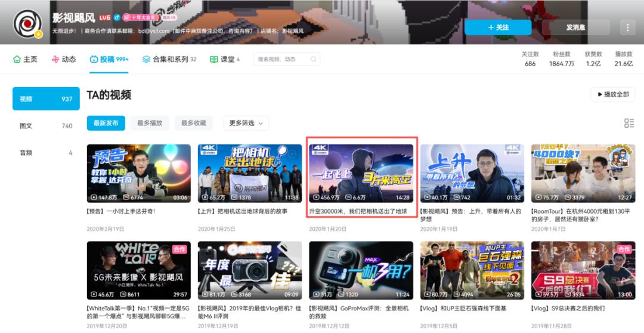Image resolution: width=644 pixels, height=333 pixels.
Task: Click title 【上升】把相机送出地球背后的故事
Action: pyautogui.click(x=243, y=211)
